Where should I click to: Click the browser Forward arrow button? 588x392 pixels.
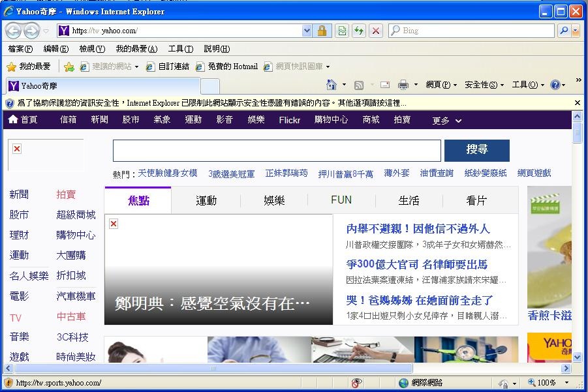pos(31,31)
